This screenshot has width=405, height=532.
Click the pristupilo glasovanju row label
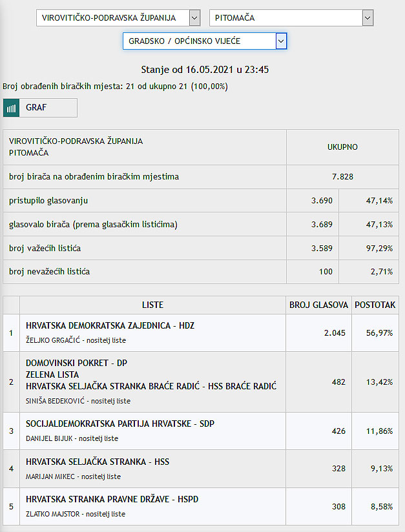[48, 201]
